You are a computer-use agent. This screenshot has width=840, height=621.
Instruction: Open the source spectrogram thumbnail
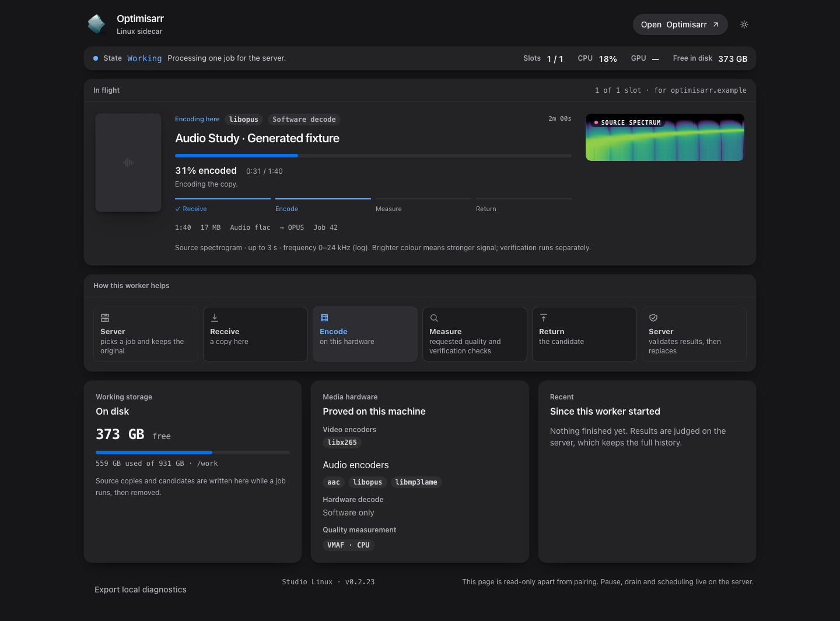click(x=665, y=137)
